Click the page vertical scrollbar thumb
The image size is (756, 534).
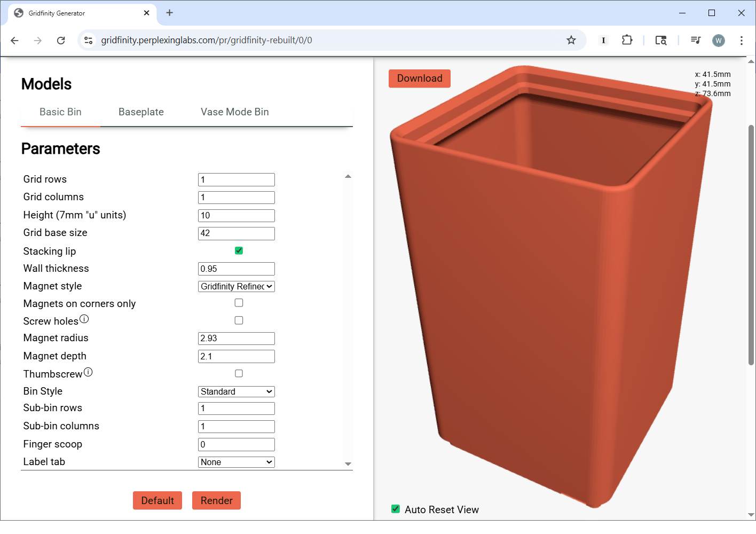point(751,245)
